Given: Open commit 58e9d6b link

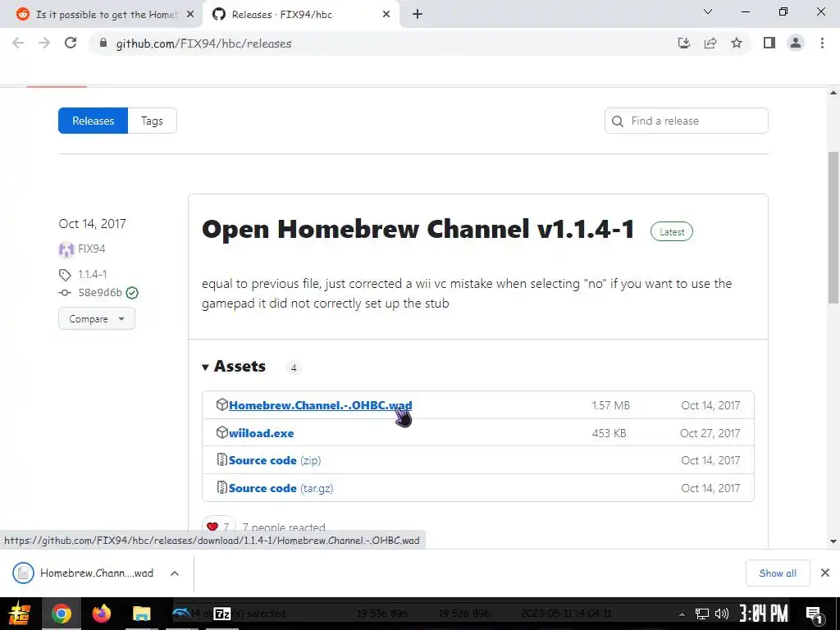Looking at the screenshot, I should 99,293.
